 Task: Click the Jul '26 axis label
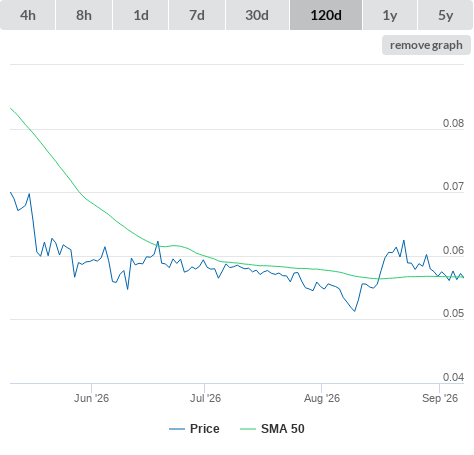(x=205, y=398)
